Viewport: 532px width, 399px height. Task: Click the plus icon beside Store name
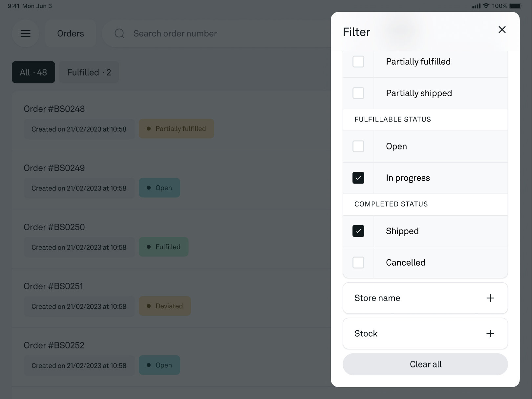[490, 298]
